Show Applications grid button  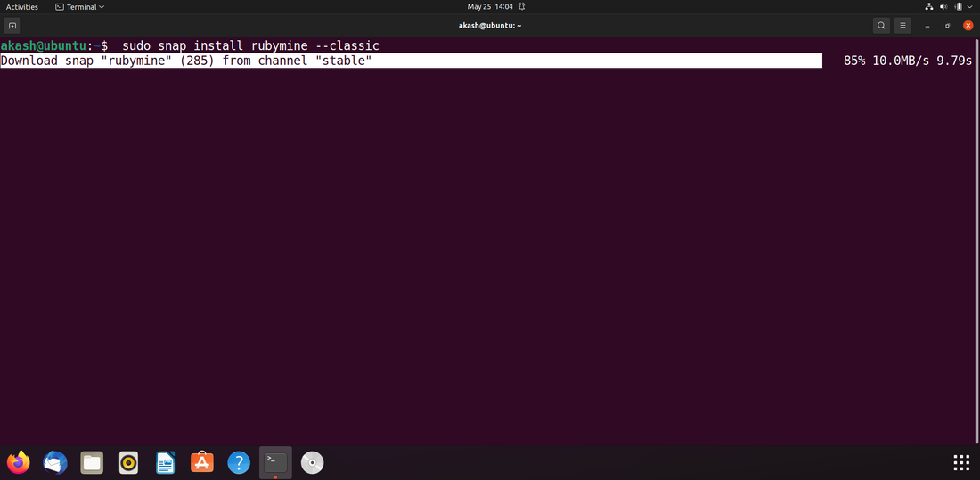[961, 462]
